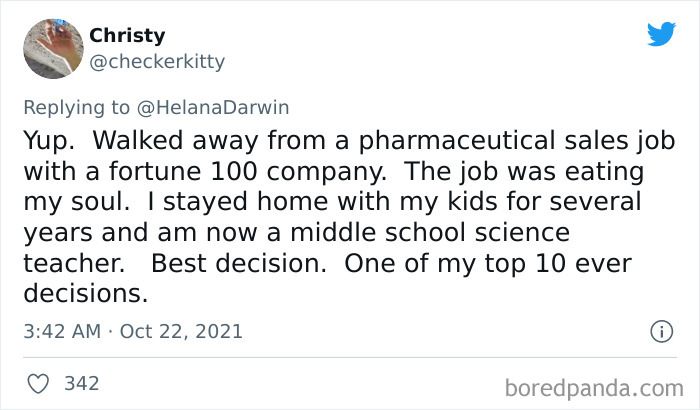The height and width of the screenshot is (410, 700).
Task: Click the Twitter bird logo
Action: [661, 34]
